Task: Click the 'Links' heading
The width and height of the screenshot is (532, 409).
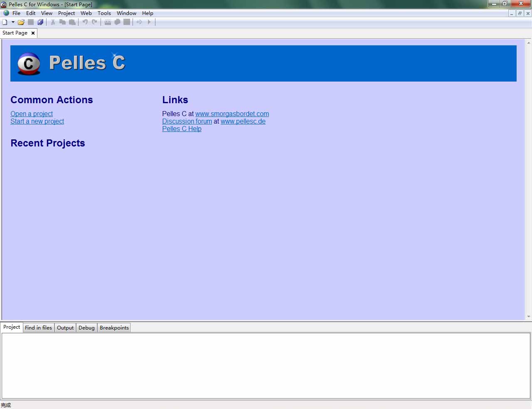Action: (175, 100)
